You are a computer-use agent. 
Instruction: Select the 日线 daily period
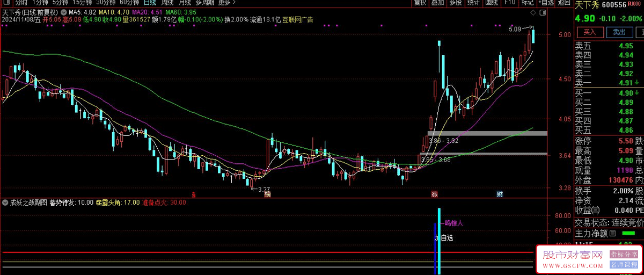pyautogui.click(x=150, y=3)
